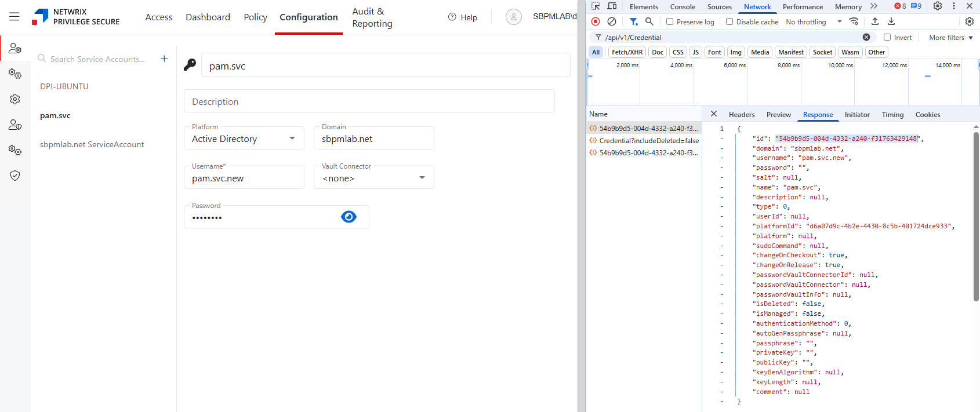The width and height of the screenshot is (980, 412).
Task: Click the add service account plus icon
Action: [x=164, y=59]
